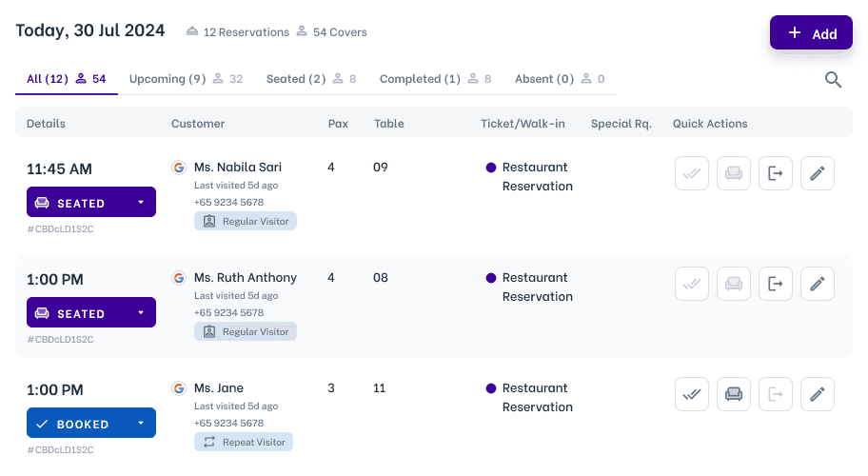868x476 pixels.
Task: Click the Ticket/Walk-in column header
Action: pyautogui.click(x=523, y=124)
